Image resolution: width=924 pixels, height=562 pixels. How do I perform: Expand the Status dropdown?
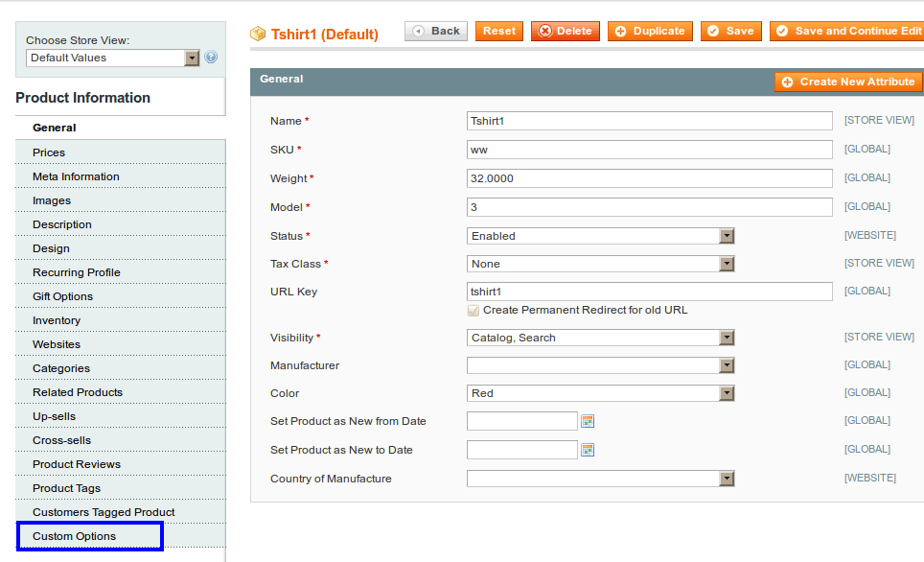point(601,236)
